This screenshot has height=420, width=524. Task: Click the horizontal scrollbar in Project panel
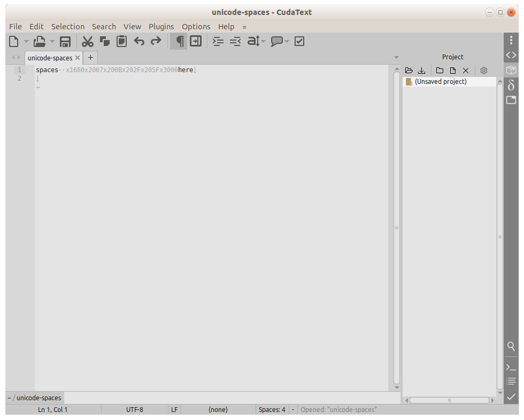point(449,399)
